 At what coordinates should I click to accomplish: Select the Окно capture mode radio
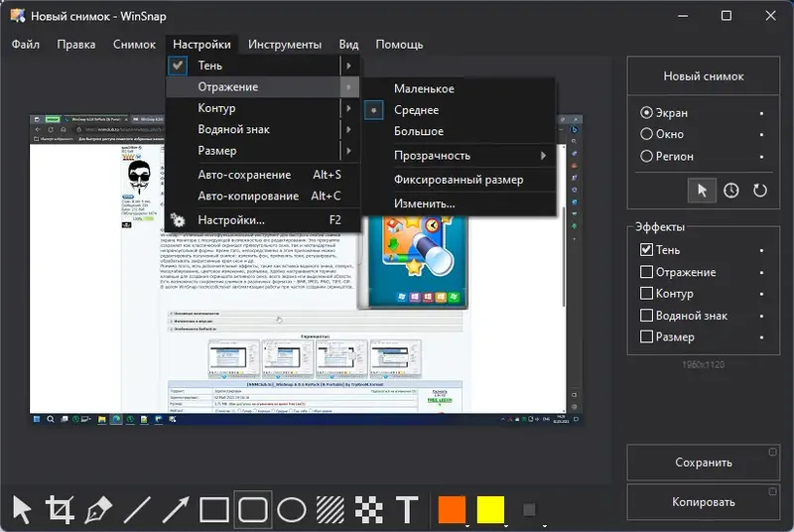tap(646, 134)
